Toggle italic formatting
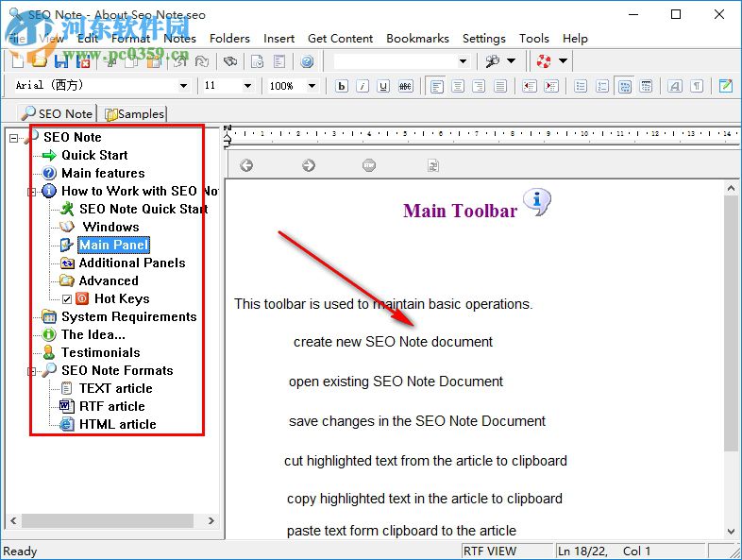 pos(363,86)
